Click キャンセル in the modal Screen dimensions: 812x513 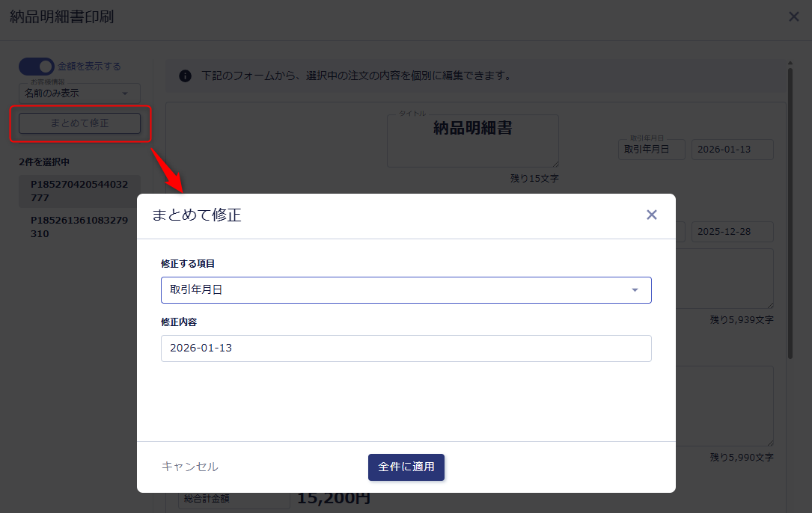coord(190,467)
